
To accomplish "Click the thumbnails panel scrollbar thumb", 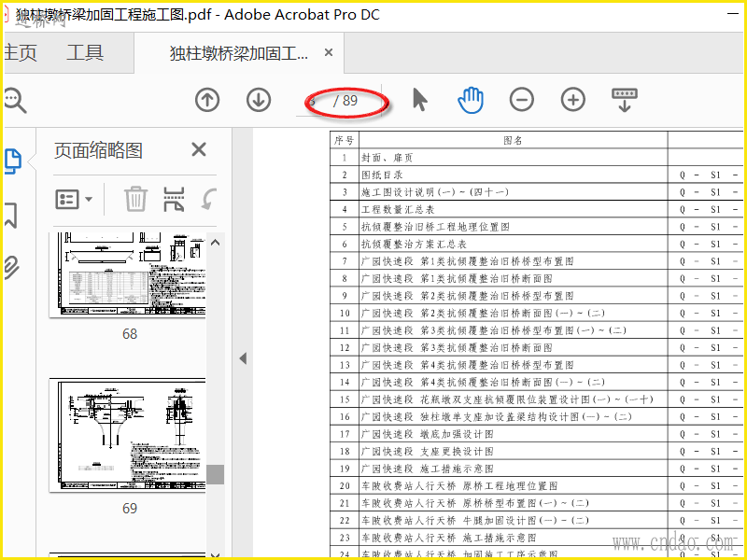I will point(216,474).
